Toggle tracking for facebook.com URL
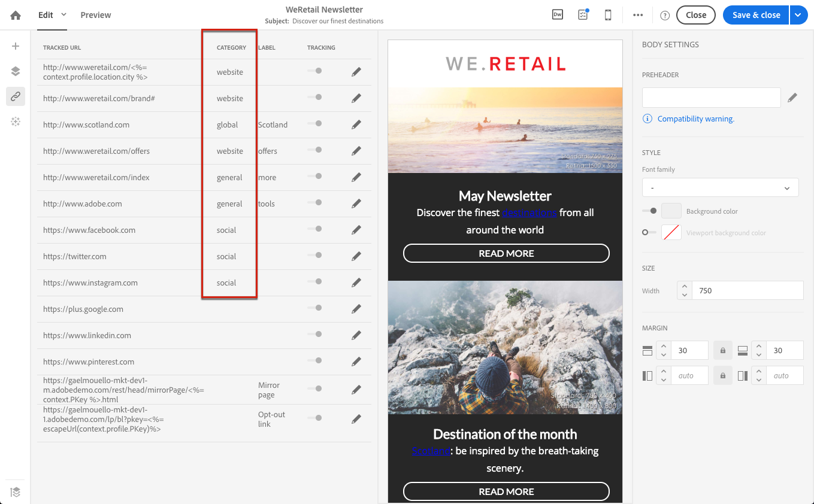Image resolution: width=814 pixels, height=504 pixels. (x=314, y=229)
